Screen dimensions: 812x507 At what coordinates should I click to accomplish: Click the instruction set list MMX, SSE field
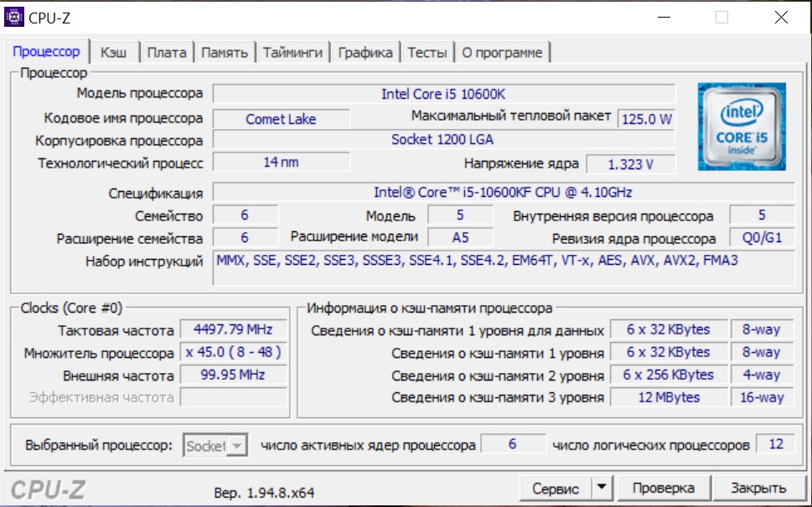click(504, 267)
